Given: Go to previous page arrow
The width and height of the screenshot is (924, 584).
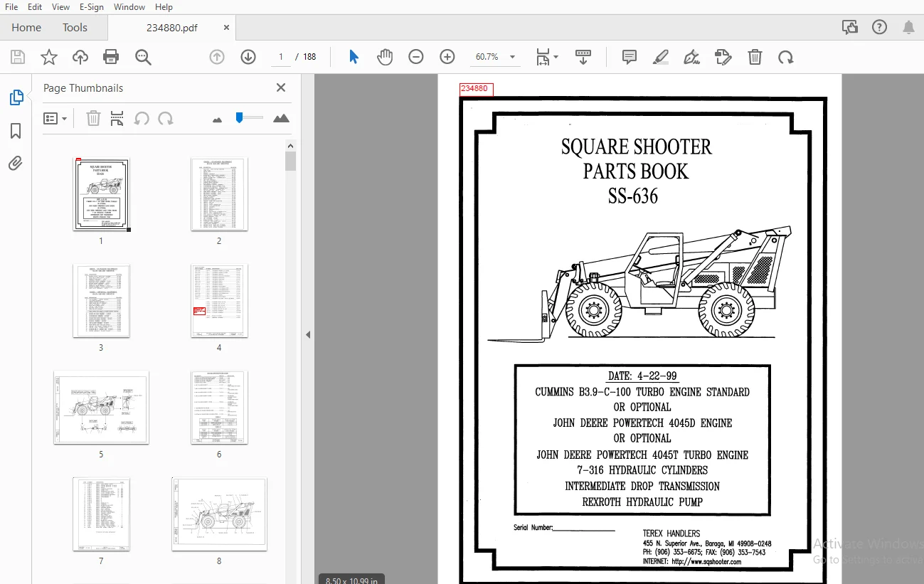Looking at the screenshot, I should point(217,57).
